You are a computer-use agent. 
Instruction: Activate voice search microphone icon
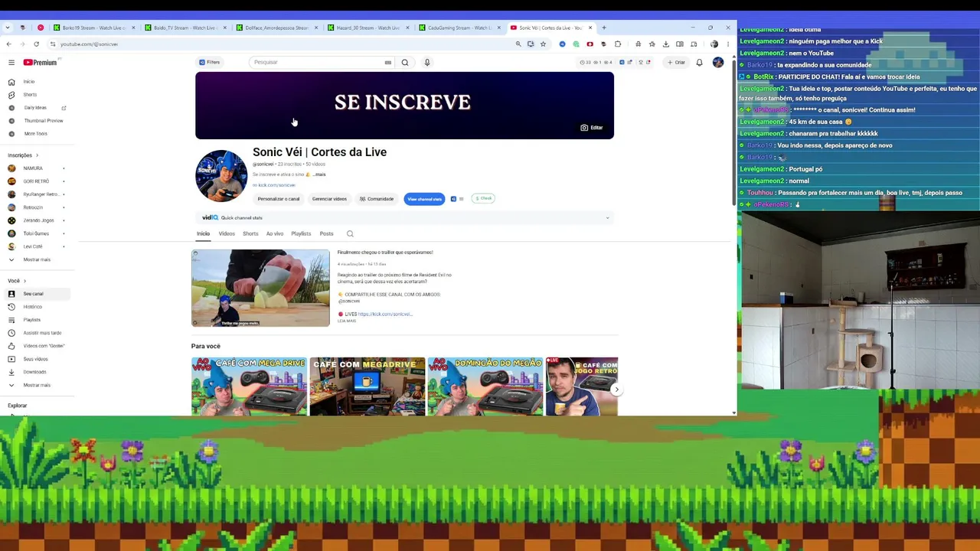(x=427, y=62)
